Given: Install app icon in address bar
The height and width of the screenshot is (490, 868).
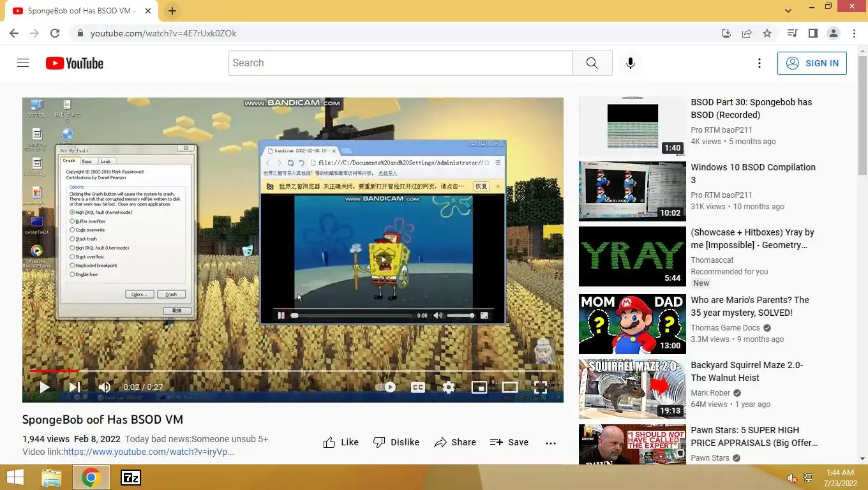Looking at the screenshot, I should 726,33.
